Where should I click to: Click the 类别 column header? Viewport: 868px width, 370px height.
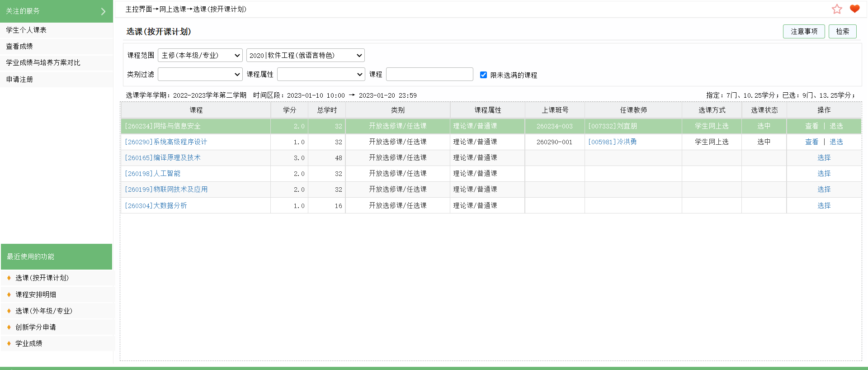pyautogui.click(x=398, y=110)
